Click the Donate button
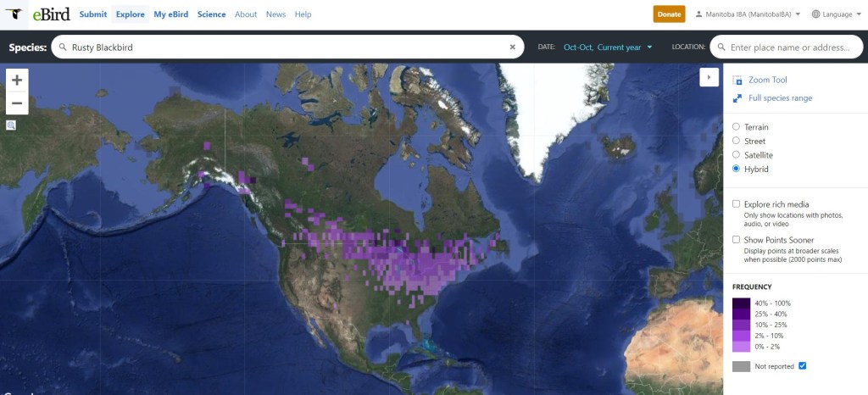The width and height of the screenshot is (868, 395). click(669, 14)
